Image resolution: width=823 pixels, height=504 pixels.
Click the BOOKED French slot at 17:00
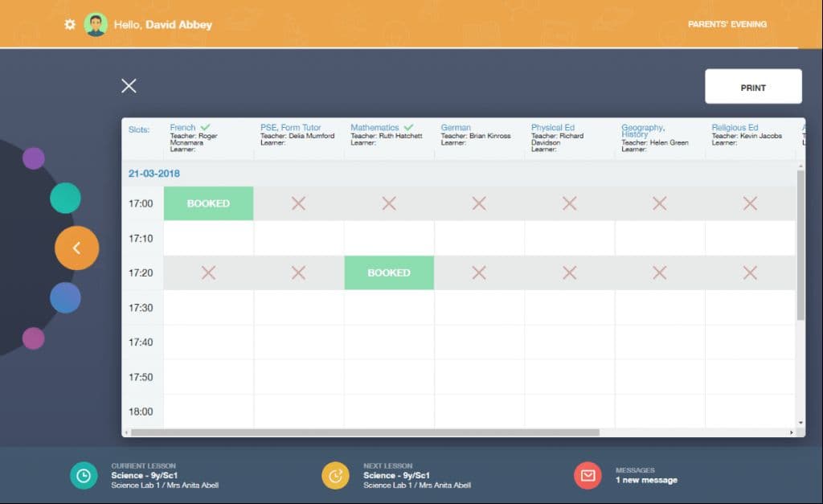pos(208,203)
